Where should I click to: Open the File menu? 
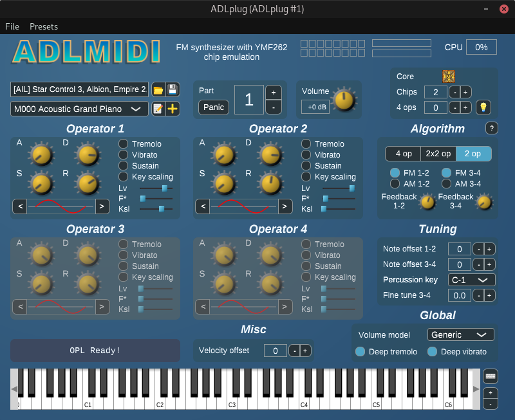(x=12, y=26)
